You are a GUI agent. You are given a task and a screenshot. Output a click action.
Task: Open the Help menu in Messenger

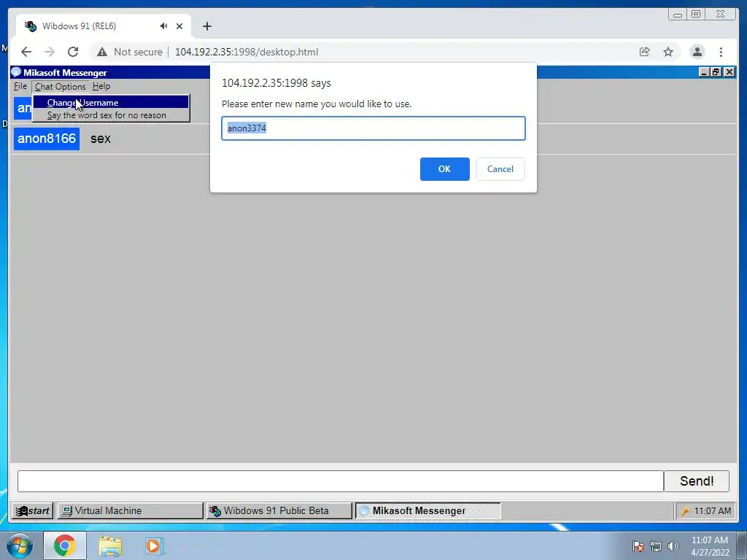pyautogui.click(x=101, y=86)
